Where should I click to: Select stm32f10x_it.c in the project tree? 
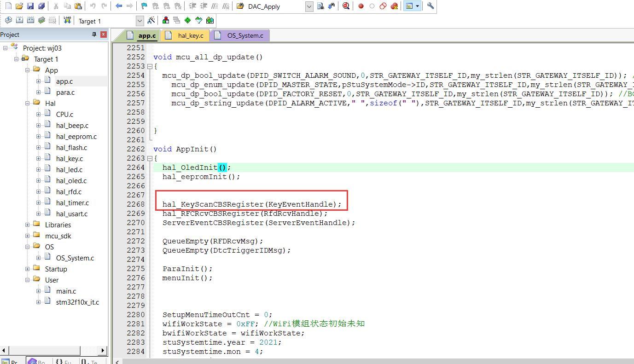(x=77, y=302)
